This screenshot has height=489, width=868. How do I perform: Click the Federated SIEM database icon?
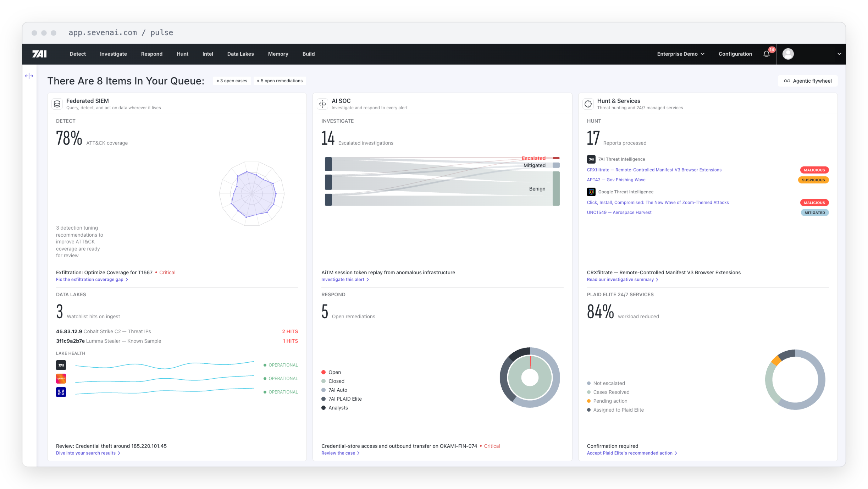pos(57,104)
